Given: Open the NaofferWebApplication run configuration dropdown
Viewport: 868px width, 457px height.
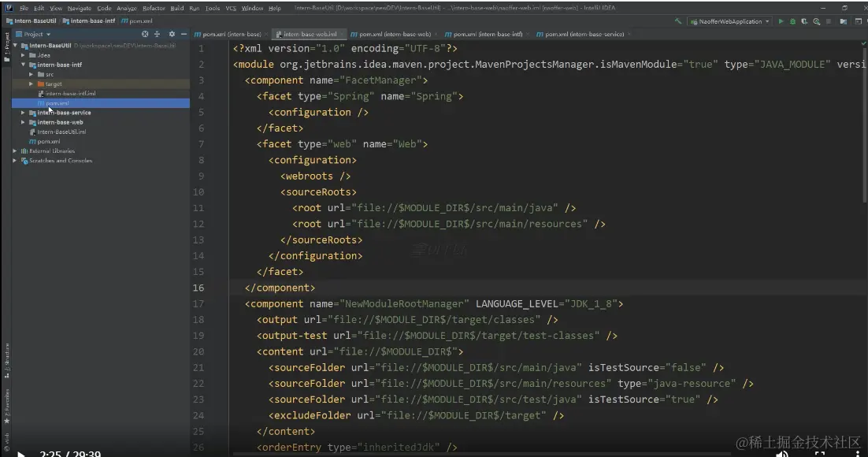Looking at the screenshot, I should click(730, 21).
